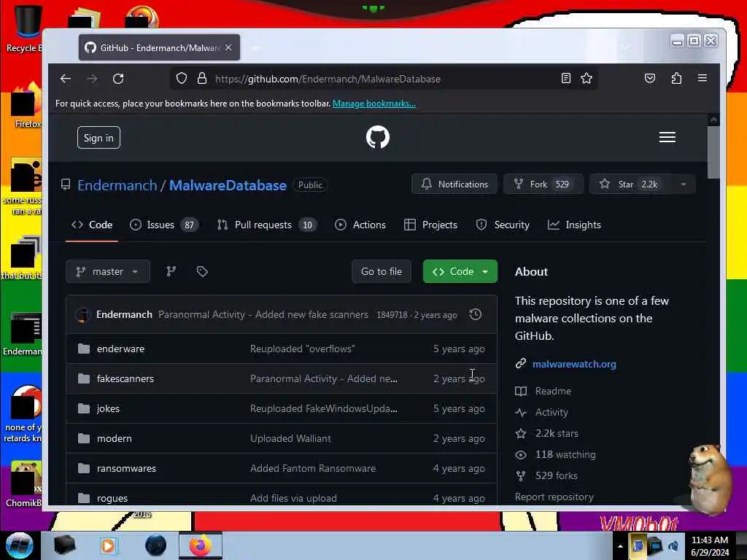Open the Reuploaded "overflows" commit message
The width and height of the screenshot is (747, 560).
tap(303, 349)
